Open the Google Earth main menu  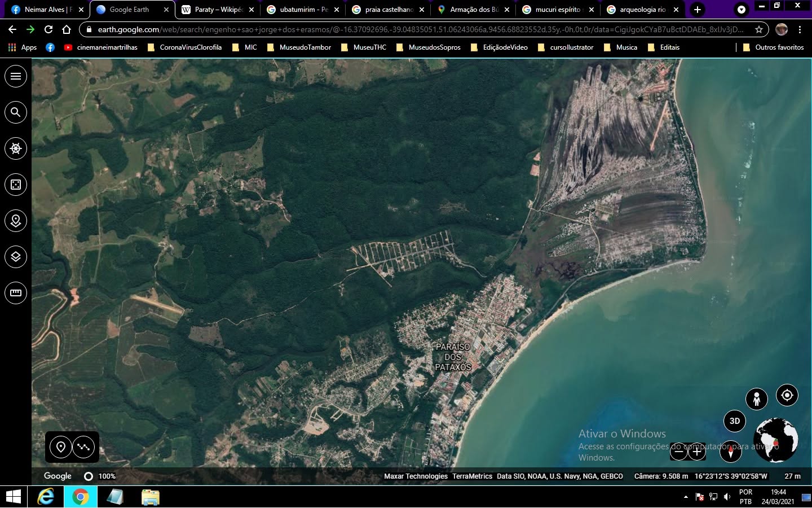16,76
